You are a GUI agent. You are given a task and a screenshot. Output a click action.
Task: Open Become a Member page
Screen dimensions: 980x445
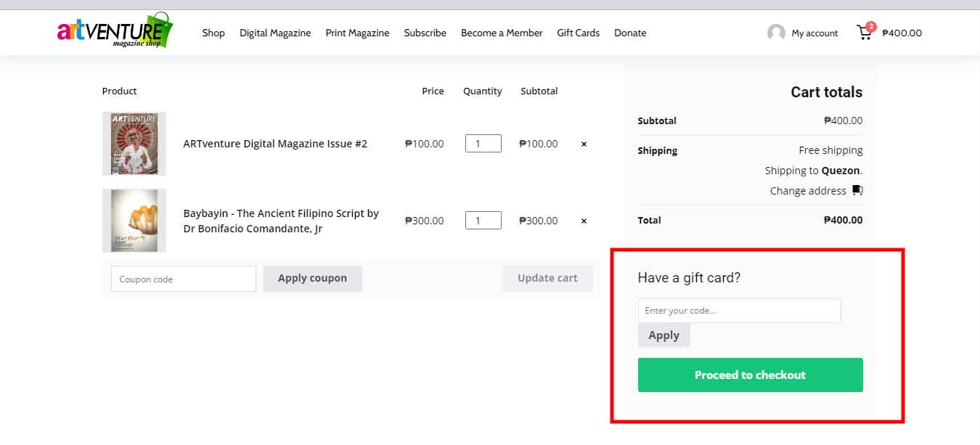502,33
